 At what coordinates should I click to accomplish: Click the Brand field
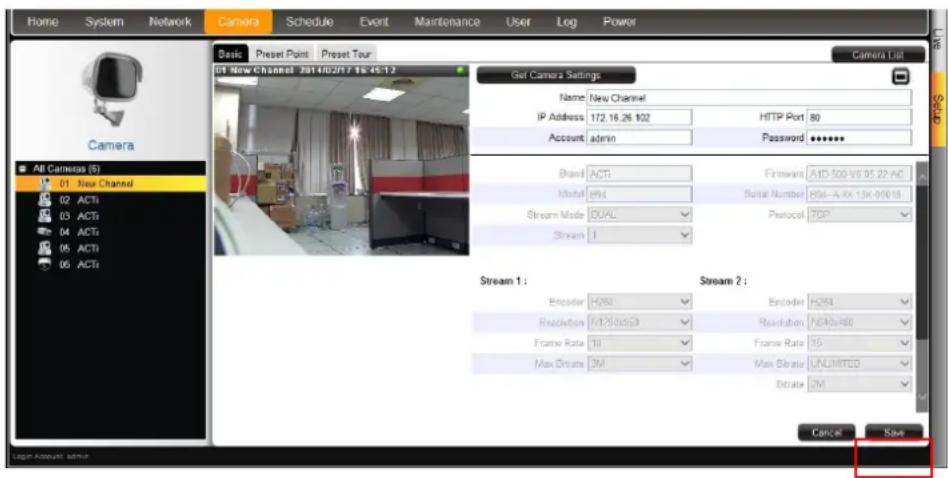tap(639, 174)
